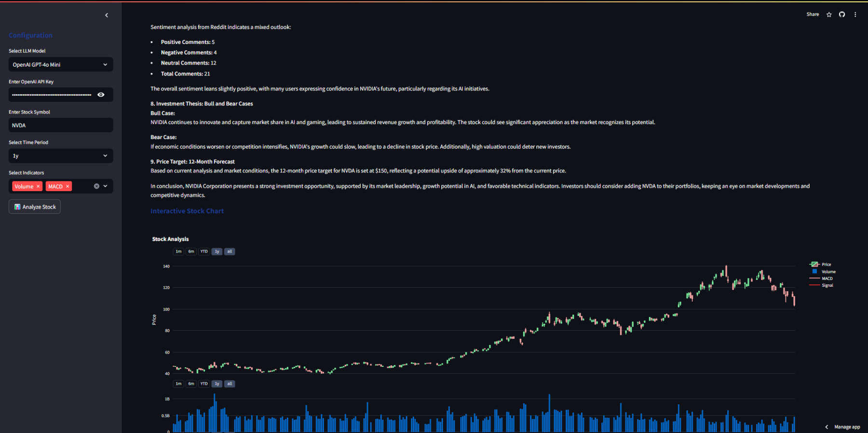
Task: Remove the Volume indicator tag
Action: (38, 186)
